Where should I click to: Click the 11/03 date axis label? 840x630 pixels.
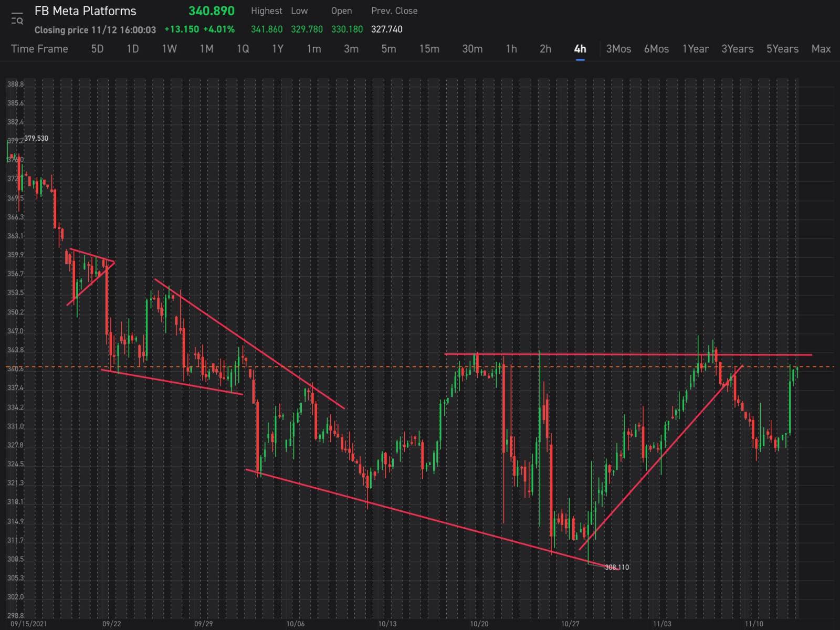point(662,624)
